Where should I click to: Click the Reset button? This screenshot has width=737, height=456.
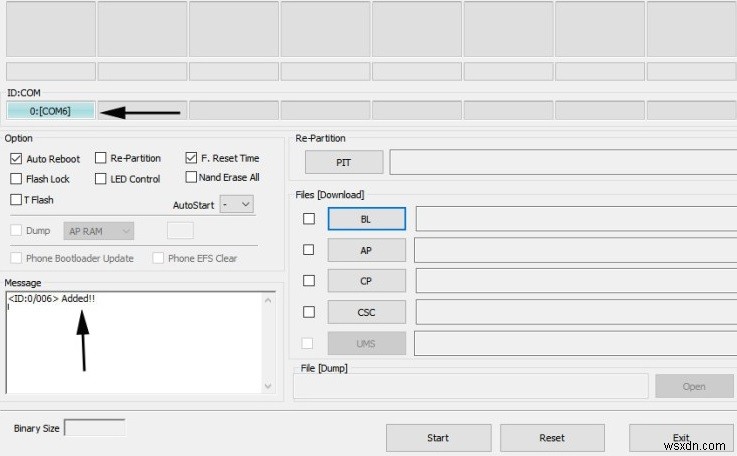pos(552,437)
